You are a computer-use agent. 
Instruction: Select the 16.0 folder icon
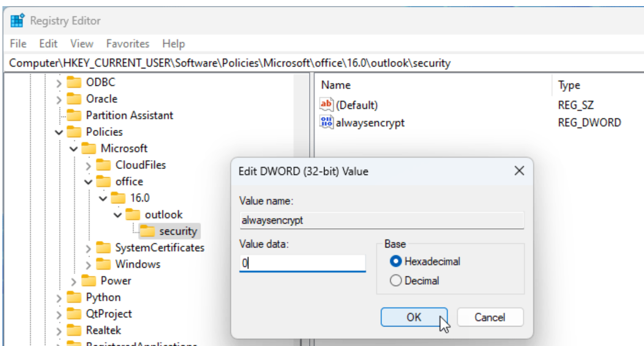pyautogui.click(x=118, y=198)
